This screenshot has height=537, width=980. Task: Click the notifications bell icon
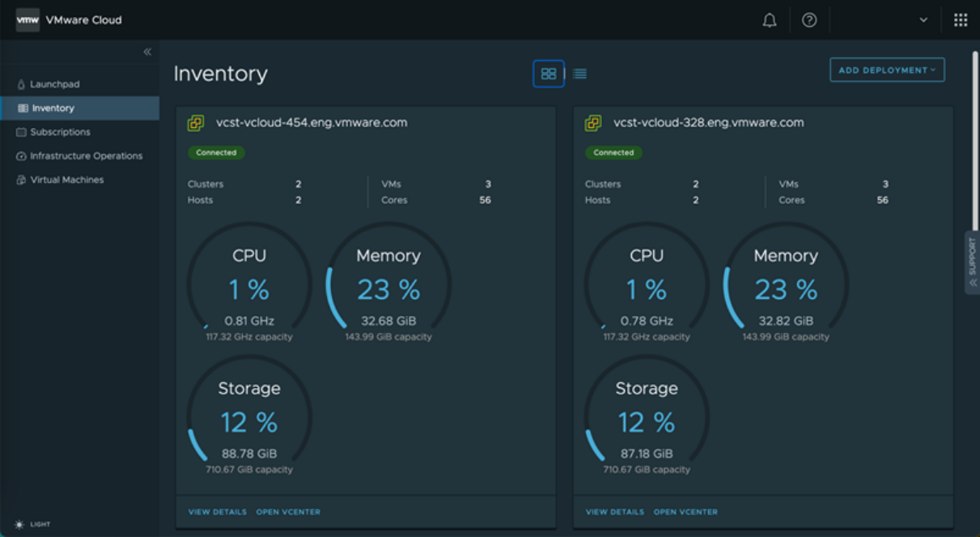[x=769, y=20]
